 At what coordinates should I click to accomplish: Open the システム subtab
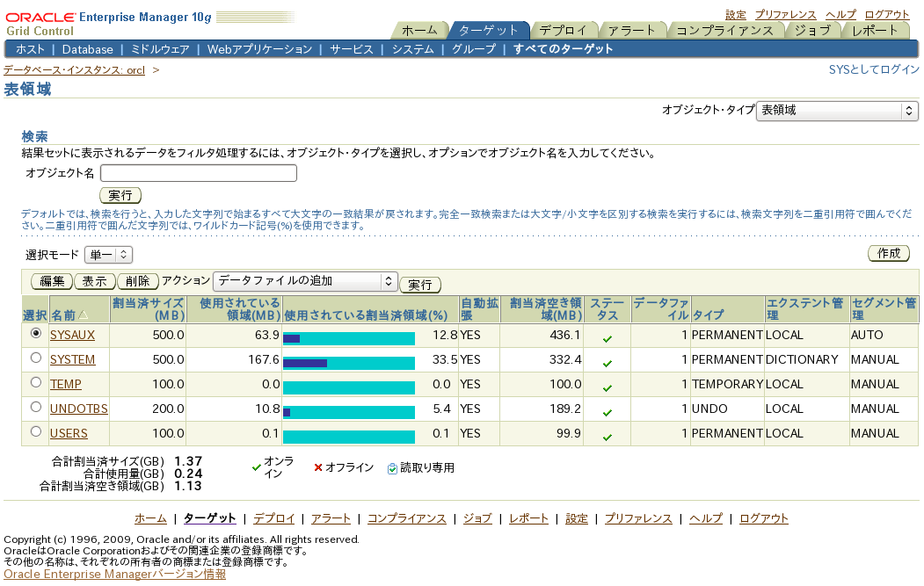(413, 49)
